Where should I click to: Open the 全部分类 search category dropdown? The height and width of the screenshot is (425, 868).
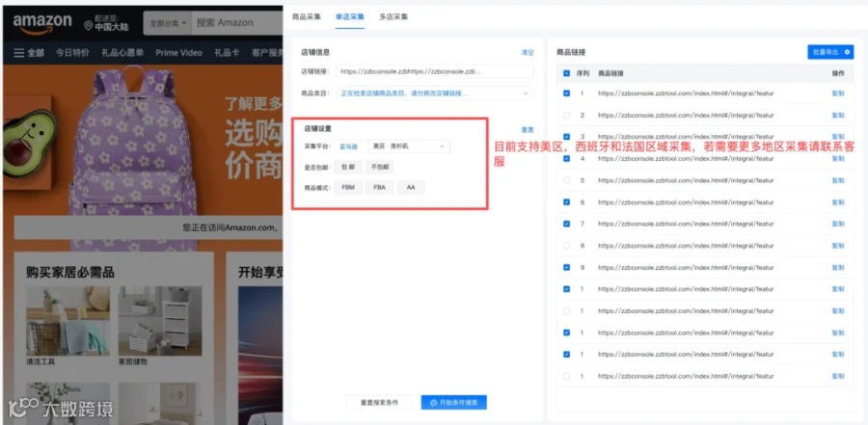[x=168, y=23]
